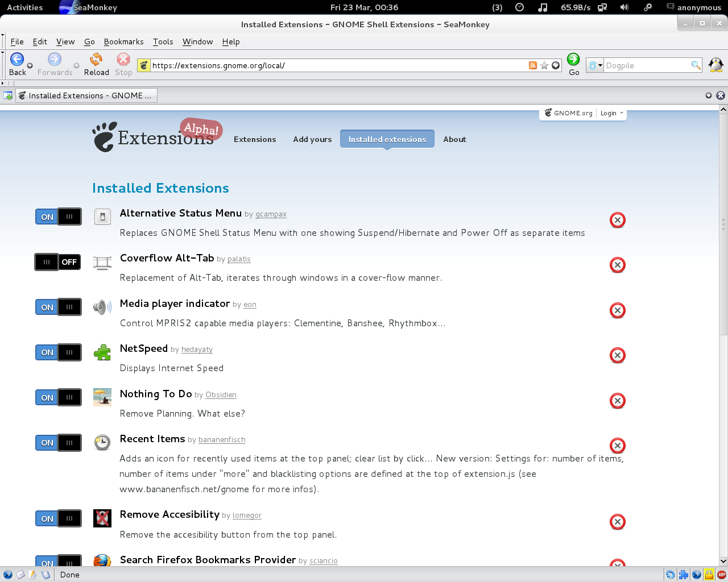Click the About navigation link
Image resolution: width=728 pixels, height=582 pixels.
tap(454, 139)
